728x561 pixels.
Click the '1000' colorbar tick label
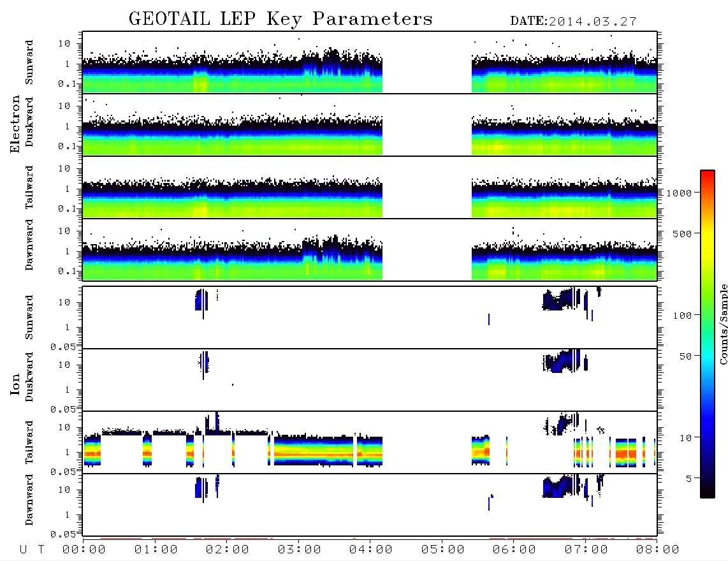[x=680, y=193]
